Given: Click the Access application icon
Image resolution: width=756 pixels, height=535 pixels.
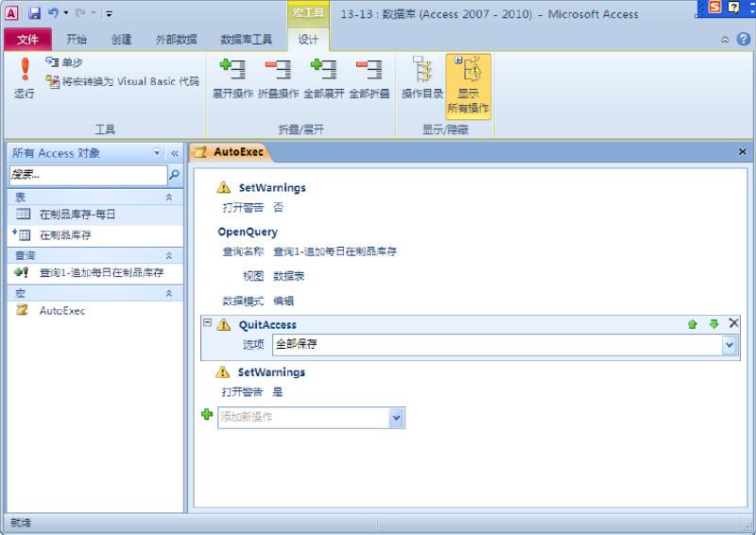Looking at the screenshot, I should (11, 13).
